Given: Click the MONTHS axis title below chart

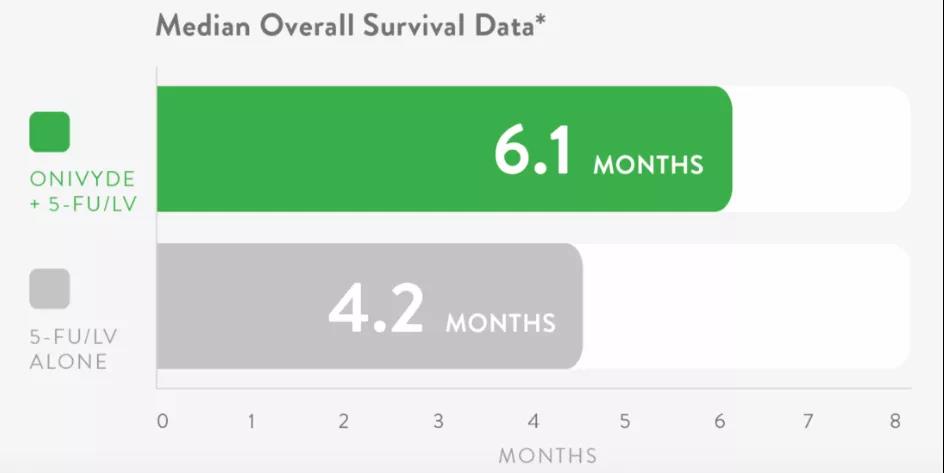Looking at the screenshot, I should click(x=548, y=456).
